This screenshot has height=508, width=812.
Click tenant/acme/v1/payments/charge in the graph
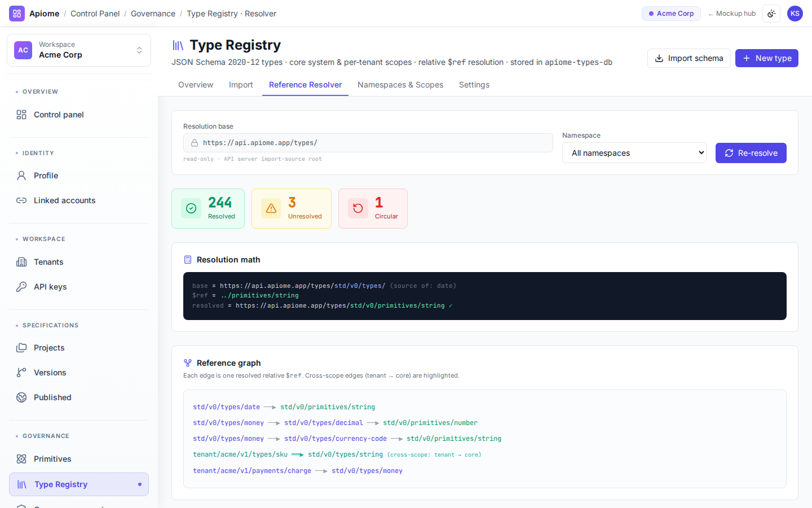[x=252, y=471]
